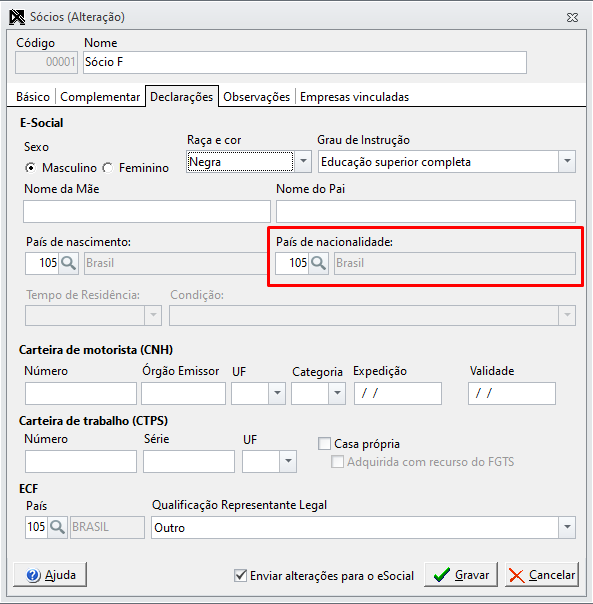Save changes with the Gravar button
The image size is (593, 604).
pyautogui.click(x=461, y=575)
